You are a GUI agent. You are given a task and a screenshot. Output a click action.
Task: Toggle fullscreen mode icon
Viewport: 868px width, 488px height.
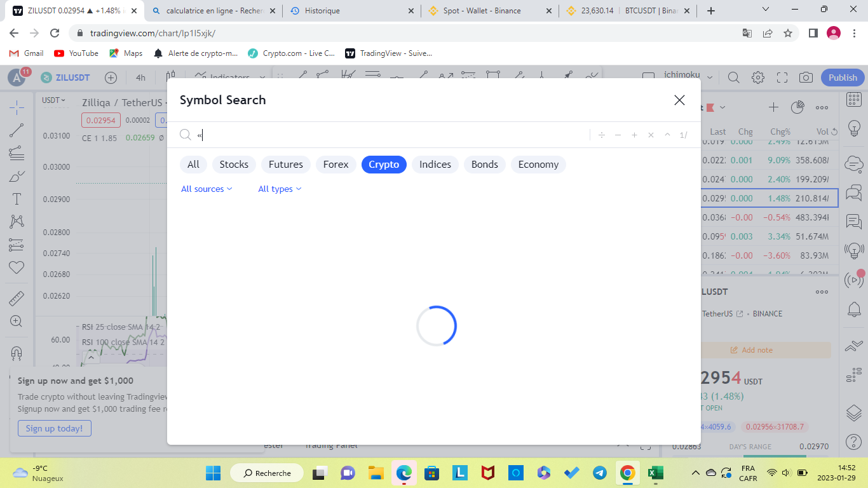click(782, 78)
